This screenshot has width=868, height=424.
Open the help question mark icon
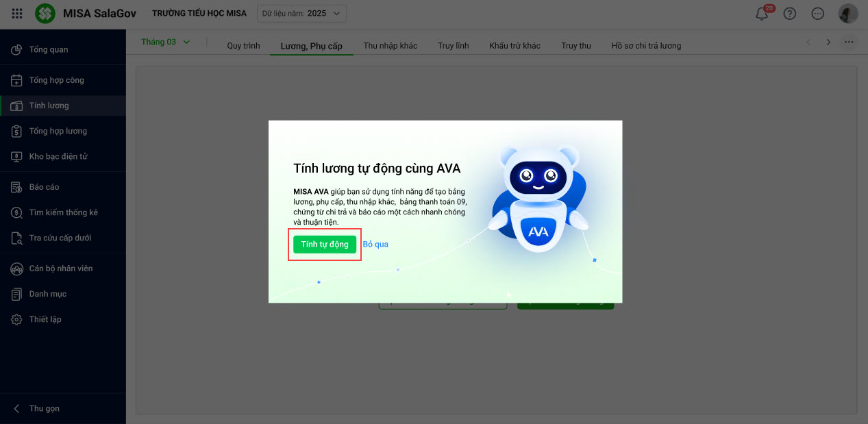click(x=790, y=14)
